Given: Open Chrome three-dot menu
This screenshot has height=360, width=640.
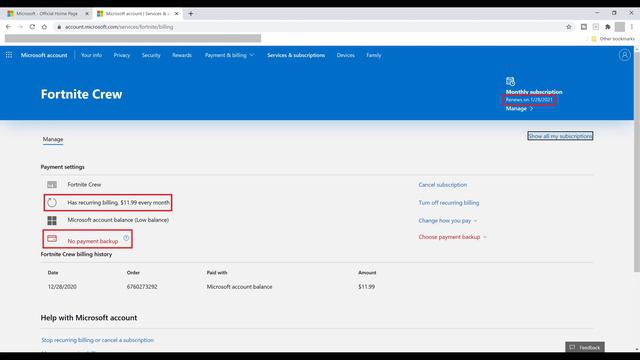Looking at the screenshot, I should [631, 27].
